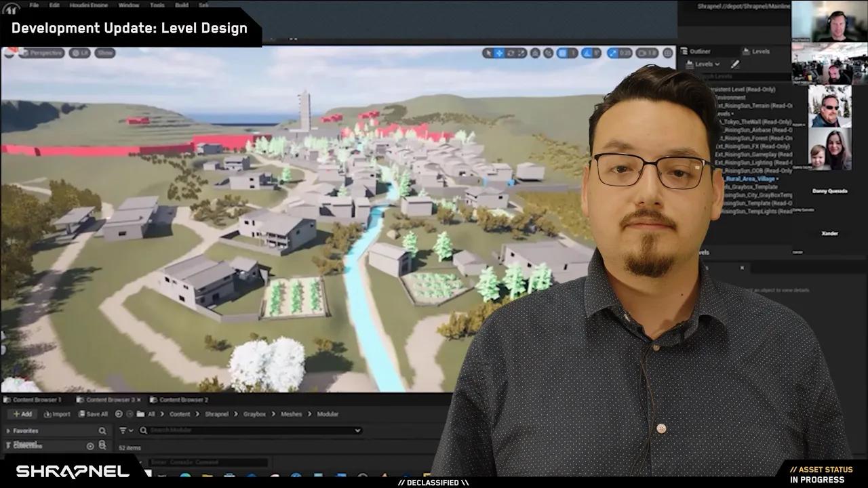Navigate to the Graybox breadcrumb
The image size is (868, 488).
tap(255, 414)
